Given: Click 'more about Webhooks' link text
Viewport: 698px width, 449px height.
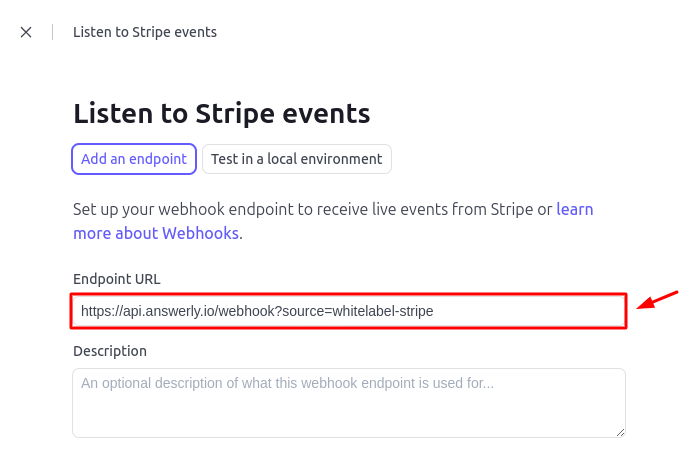Looking at the screenshot, I should pos(155,233).
